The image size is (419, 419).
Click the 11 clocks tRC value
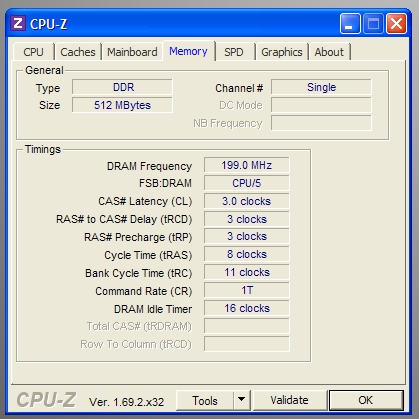(x=247, y=272)
